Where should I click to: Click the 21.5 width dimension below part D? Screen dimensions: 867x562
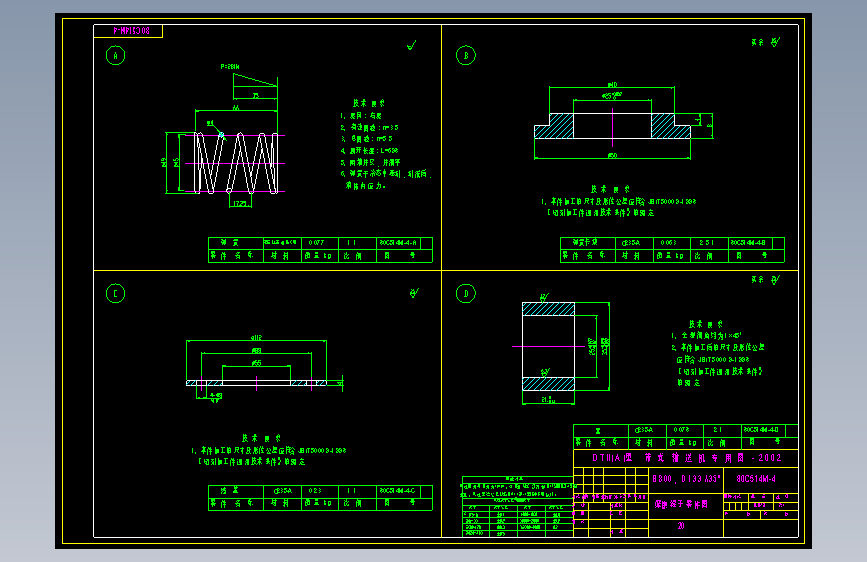(549, 399)
